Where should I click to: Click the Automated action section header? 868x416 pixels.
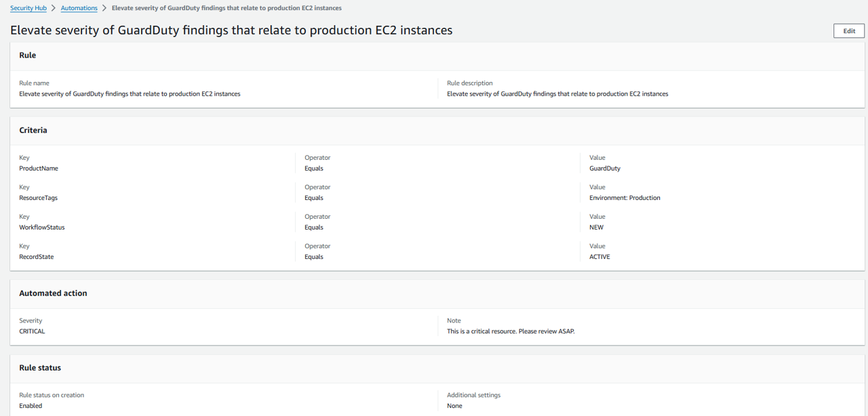[x=53, y=293]
